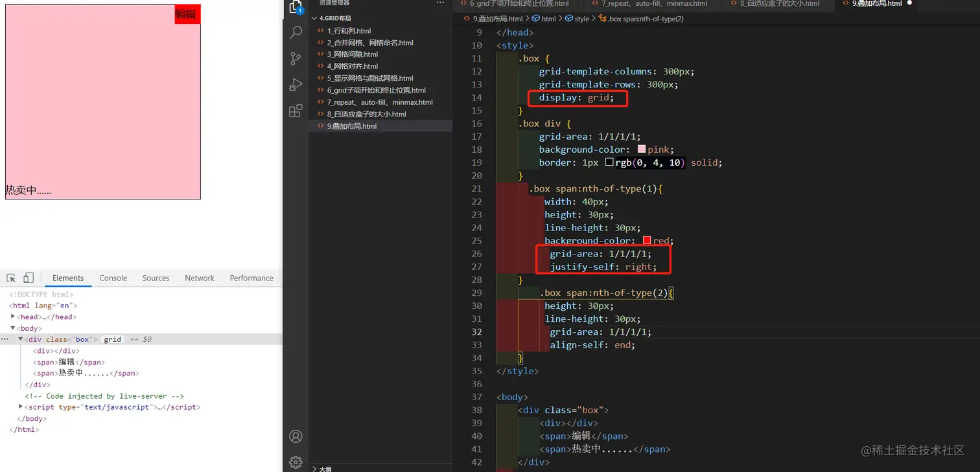Select the span 编辑 node in DevTools
Image resolution: width=980 pixels, height=472 pixels.
click(x=69, y=363)
